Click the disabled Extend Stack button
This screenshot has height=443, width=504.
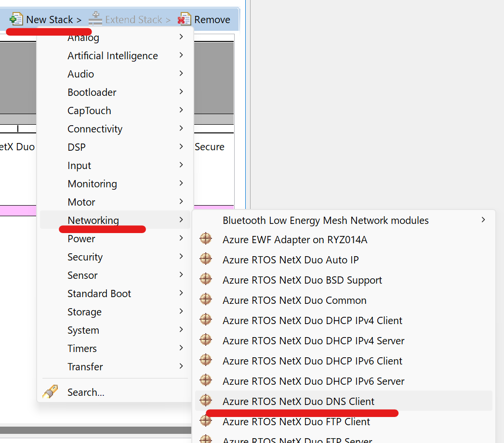[x=130, y=19]
